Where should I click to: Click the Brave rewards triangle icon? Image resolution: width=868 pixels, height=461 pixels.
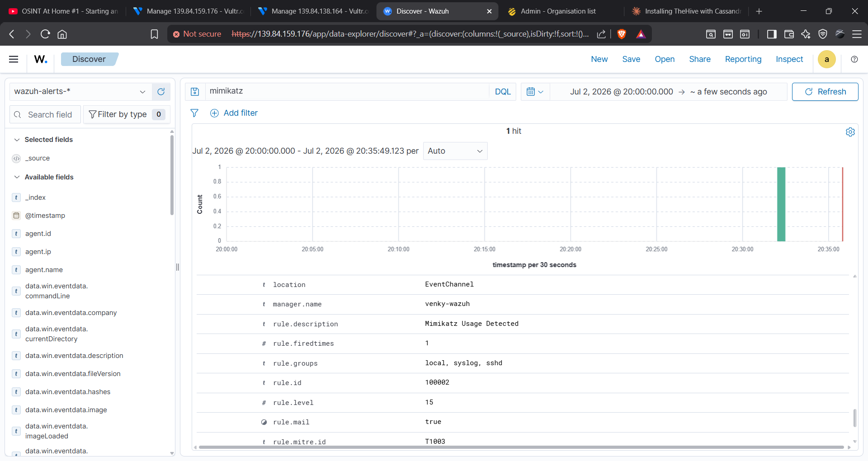tap(641, 34)
